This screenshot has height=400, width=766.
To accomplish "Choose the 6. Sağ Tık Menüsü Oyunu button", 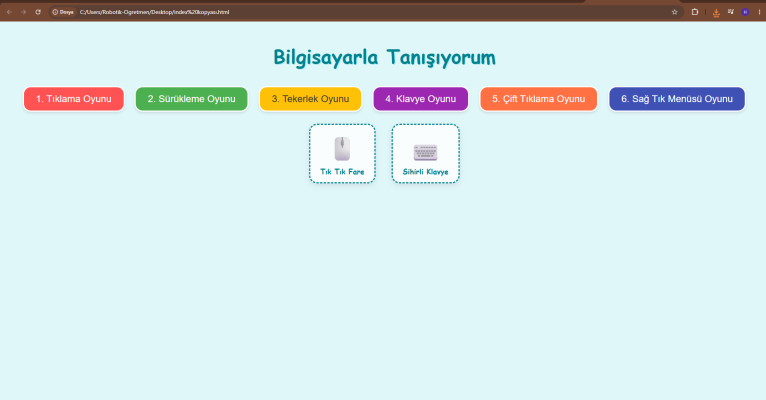I will (677, 99).
